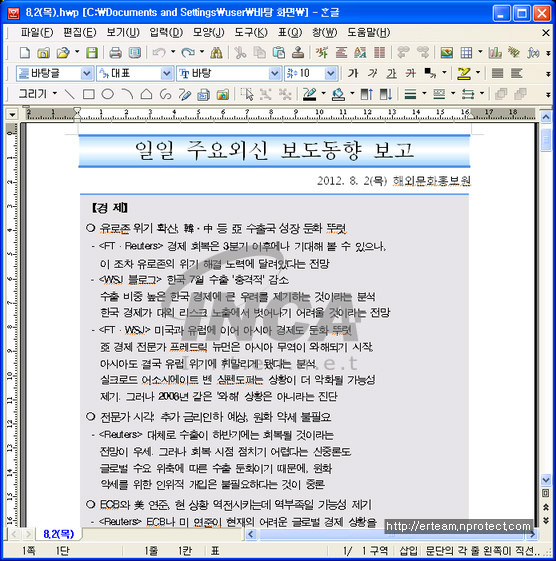
Task: Toggle underline formatting 가 button
Action: pyautogui.click(x=391, y=74)
